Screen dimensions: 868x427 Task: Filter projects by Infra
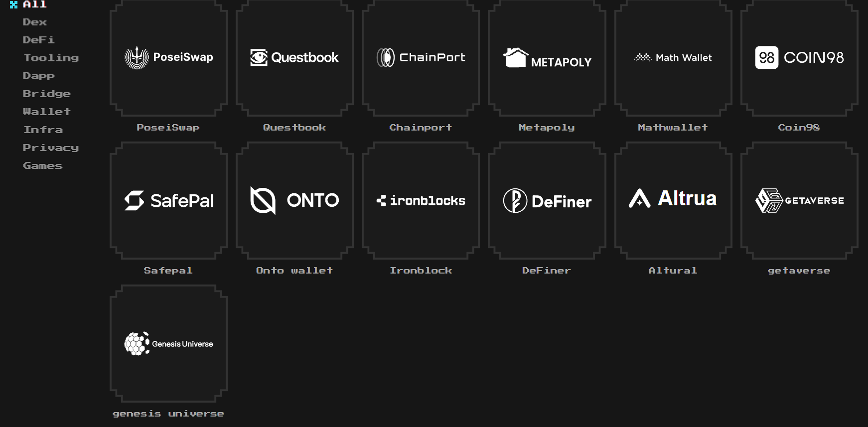pos(43,130)
